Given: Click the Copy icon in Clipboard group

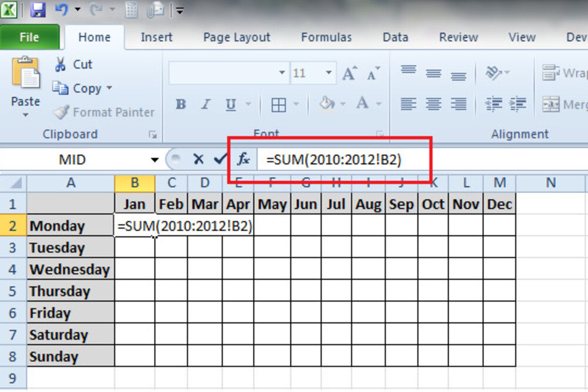Looking at the screenshot, I should pyautogui.click(x=61, y=88).
